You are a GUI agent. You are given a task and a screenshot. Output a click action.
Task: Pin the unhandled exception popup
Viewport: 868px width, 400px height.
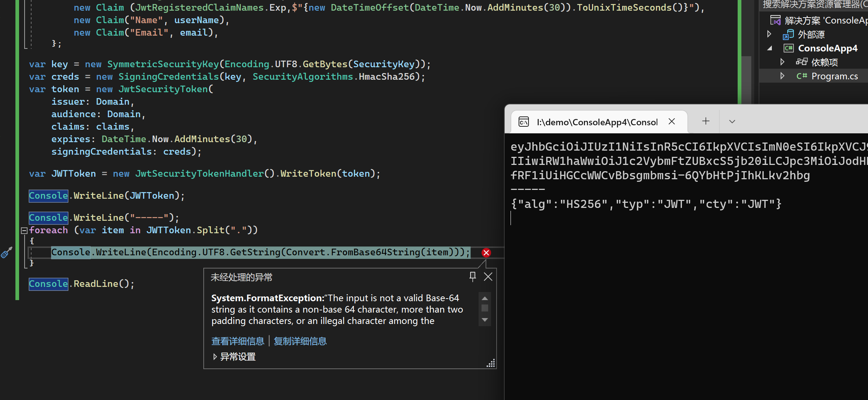(473, 277)
